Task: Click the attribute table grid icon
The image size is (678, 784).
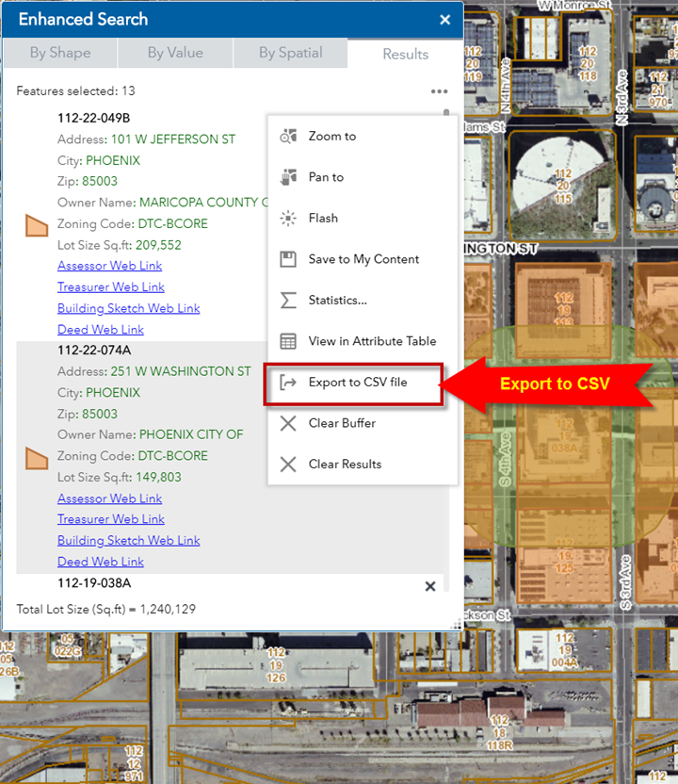Action: pyautogui.click(x=289, y=341)
